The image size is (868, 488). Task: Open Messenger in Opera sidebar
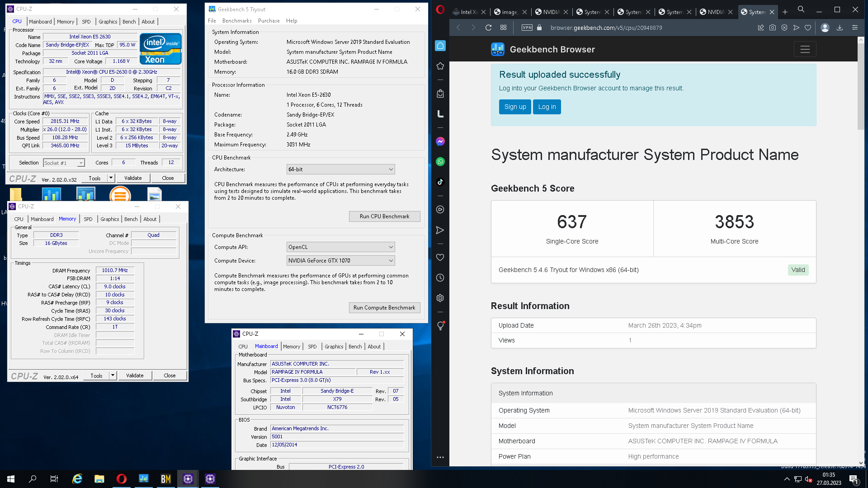440,141
